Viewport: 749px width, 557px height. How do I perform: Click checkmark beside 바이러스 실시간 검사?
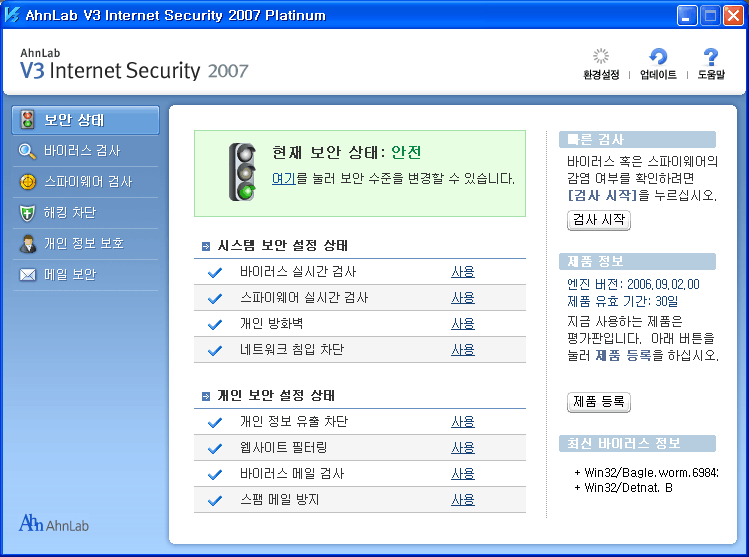tap(215, 272)
